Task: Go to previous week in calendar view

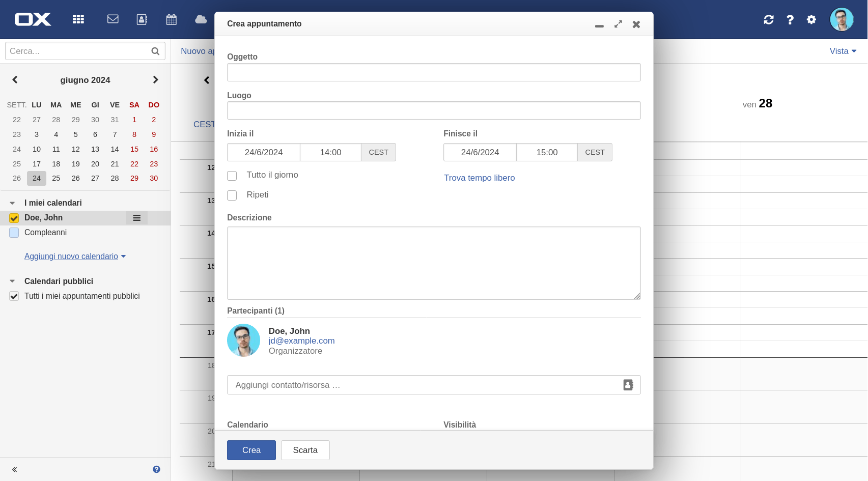Action: pos(207,80)
